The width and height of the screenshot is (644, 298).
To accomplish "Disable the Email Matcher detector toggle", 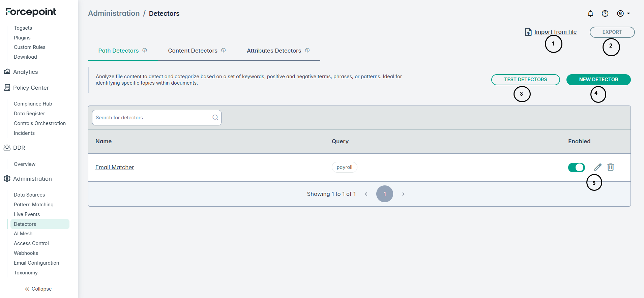I will (x=576, y=168).
